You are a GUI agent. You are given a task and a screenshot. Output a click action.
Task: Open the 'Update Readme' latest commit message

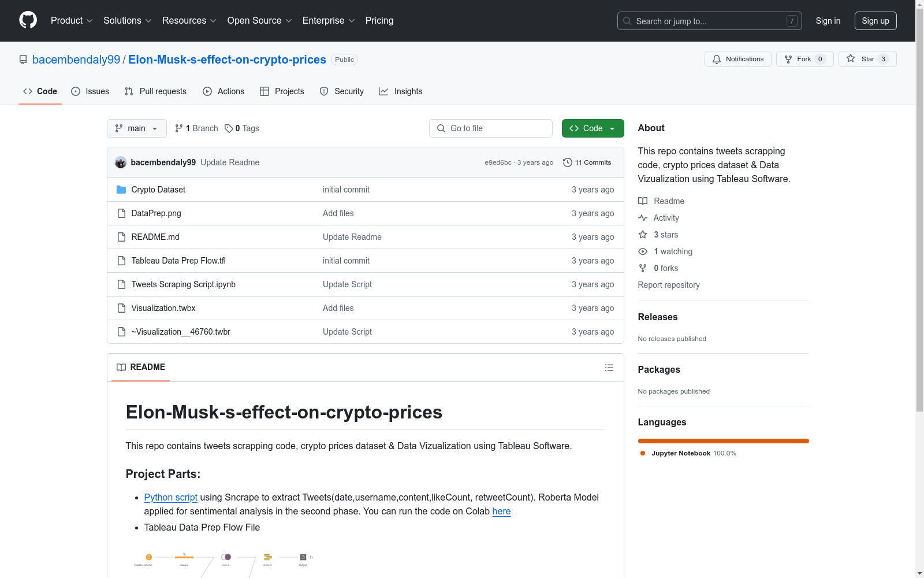230,162
